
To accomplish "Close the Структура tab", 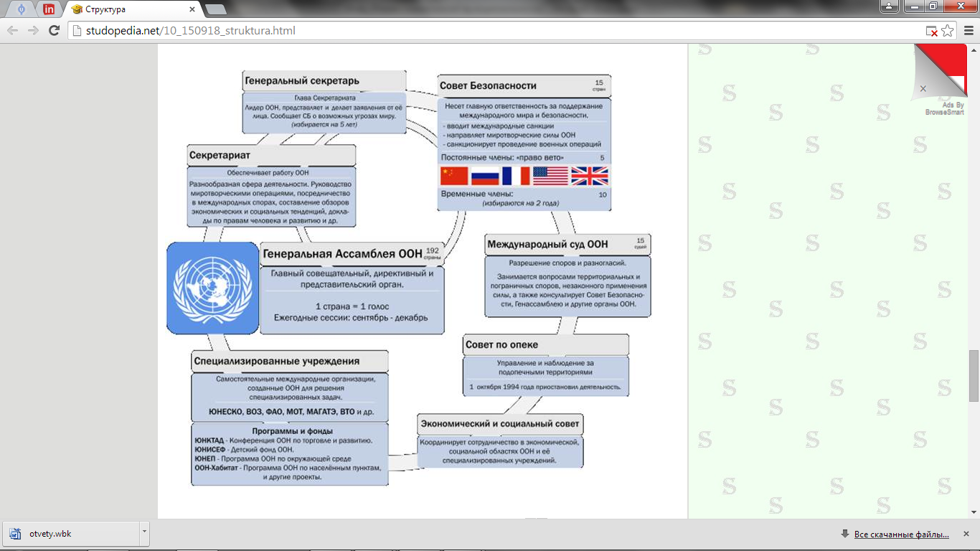I will click(192, 9).
